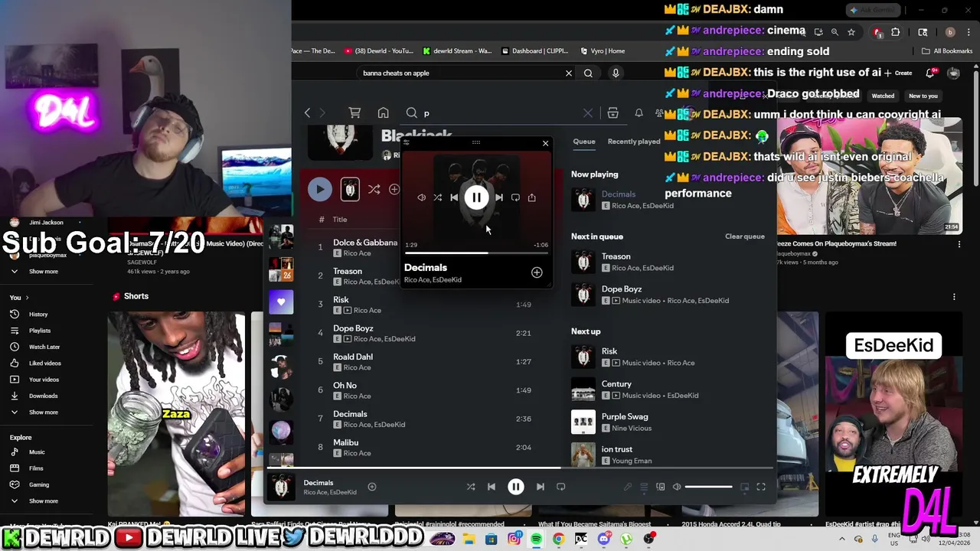
Task: Enter fullscreen from bottom playback bar
Action: click(761, 487)
